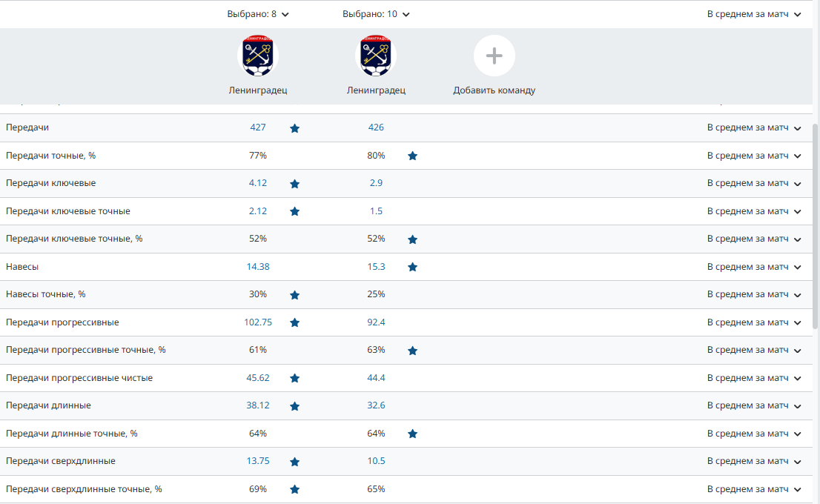Click the 14.38 value in Навесы row

(257, 267)
